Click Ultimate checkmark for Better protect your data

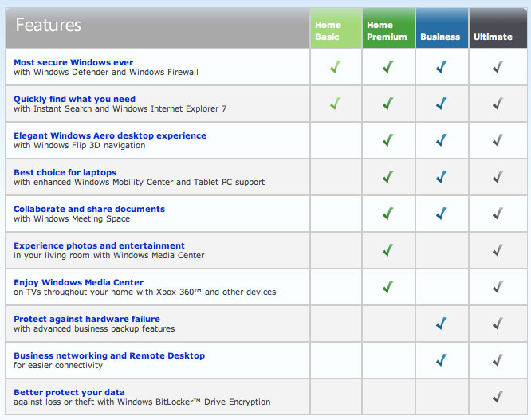(497, 397)
